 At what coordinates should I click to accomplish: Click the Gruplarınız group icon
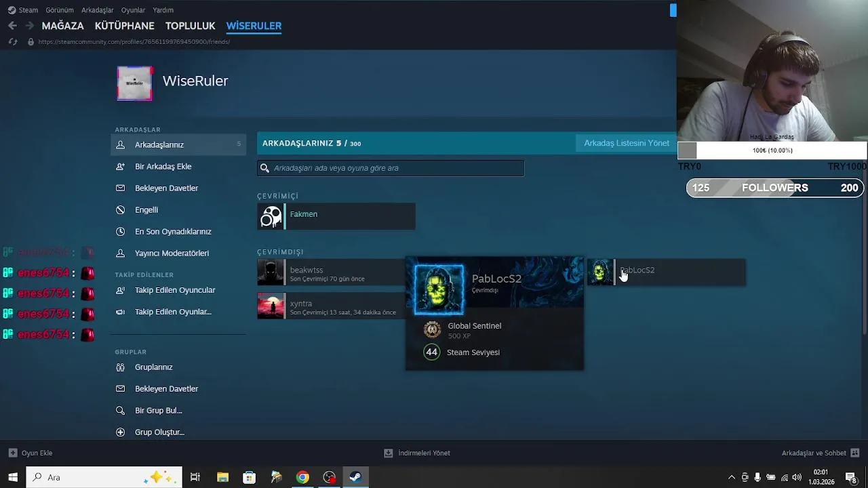pyautogui.click(x=120, y=367)
